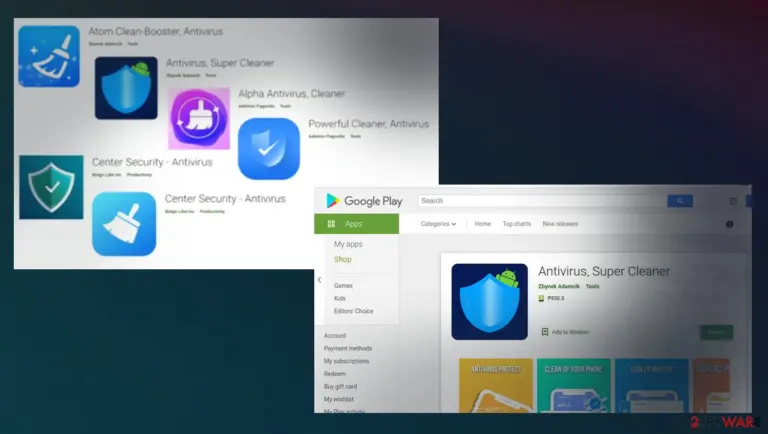Image resolution: width=768 pixels, height=434 pixels.
Task: Open the Games category
Action: [x=343, y=286]
